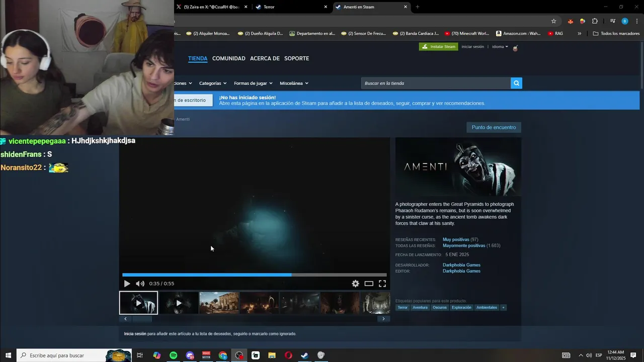The height and width of the screenshot is (362, 644).
Task: Open the Alquiler Monoa... bookmark
Action: coord(208,34)
